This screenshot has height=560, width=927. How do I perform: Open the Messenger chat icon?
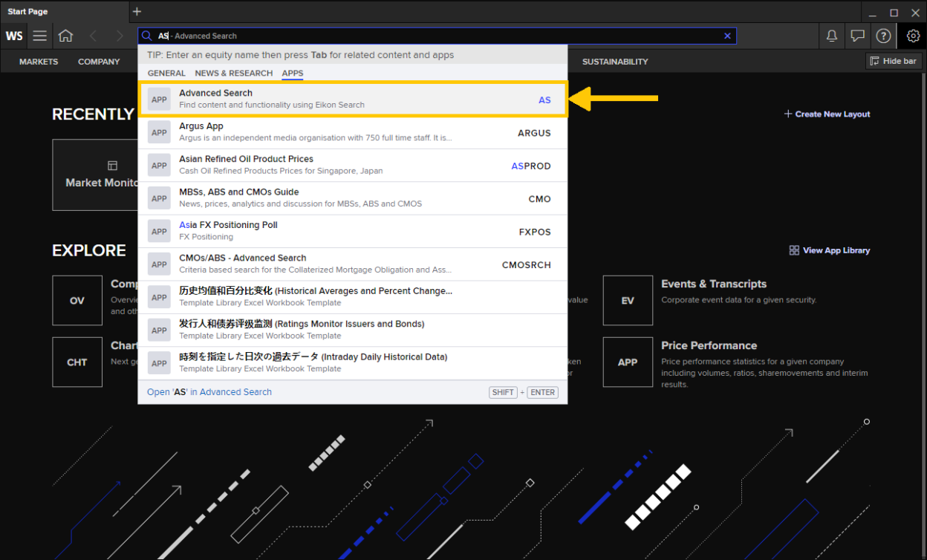pos(857,36)
